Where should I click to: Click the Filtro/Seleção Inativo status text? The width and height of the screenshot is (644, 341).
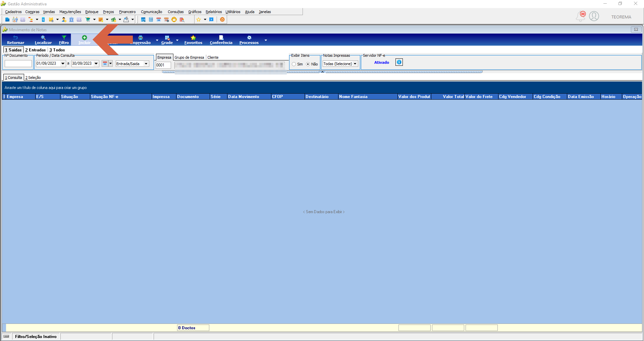tap(36, 337)
